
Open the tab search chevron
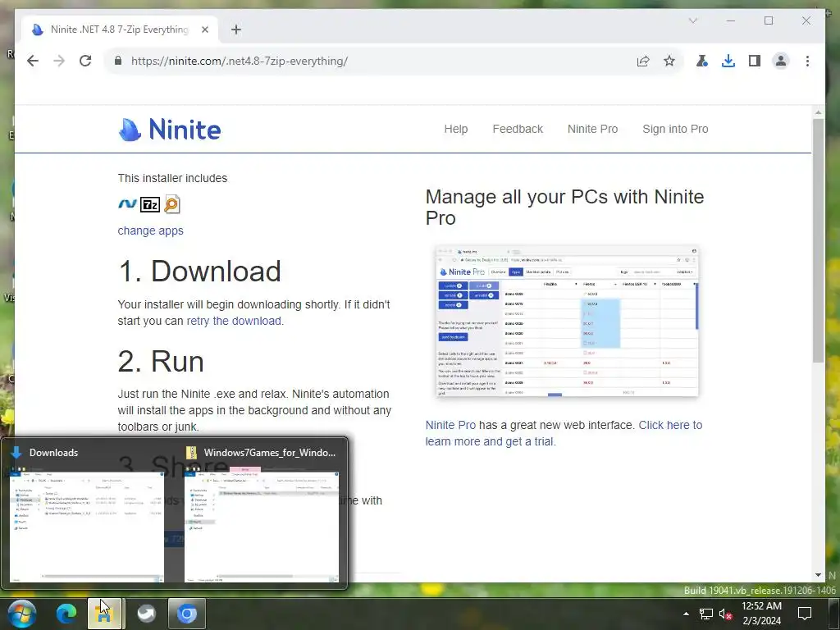pos(692,21)
